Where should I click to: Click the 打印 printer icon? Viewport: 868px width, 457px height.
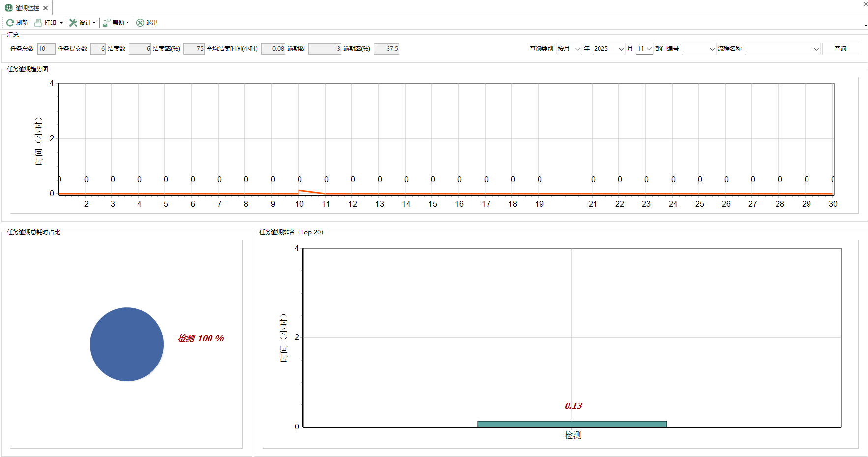38,23
